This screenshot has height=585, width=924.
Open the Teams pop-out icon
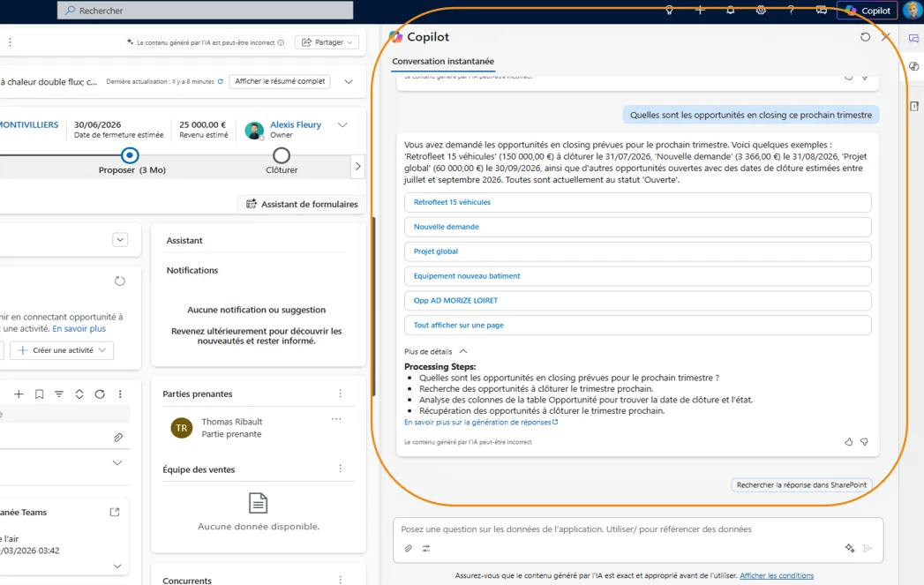115,512
